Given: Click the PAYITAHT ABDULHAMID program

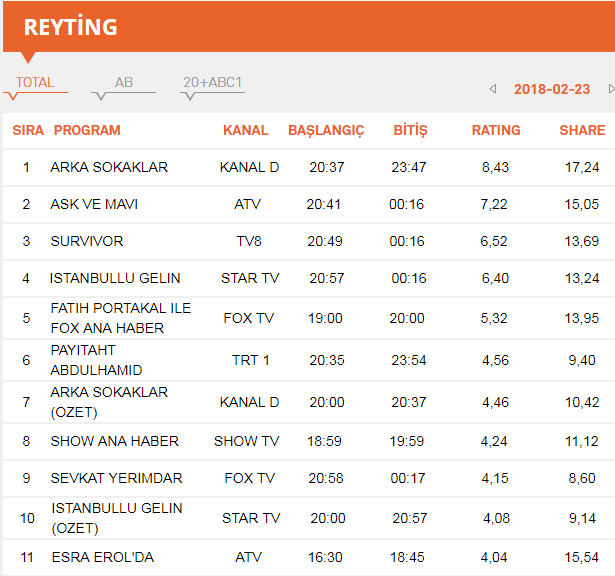Looking at the screenshot, I should pos(96,360).
